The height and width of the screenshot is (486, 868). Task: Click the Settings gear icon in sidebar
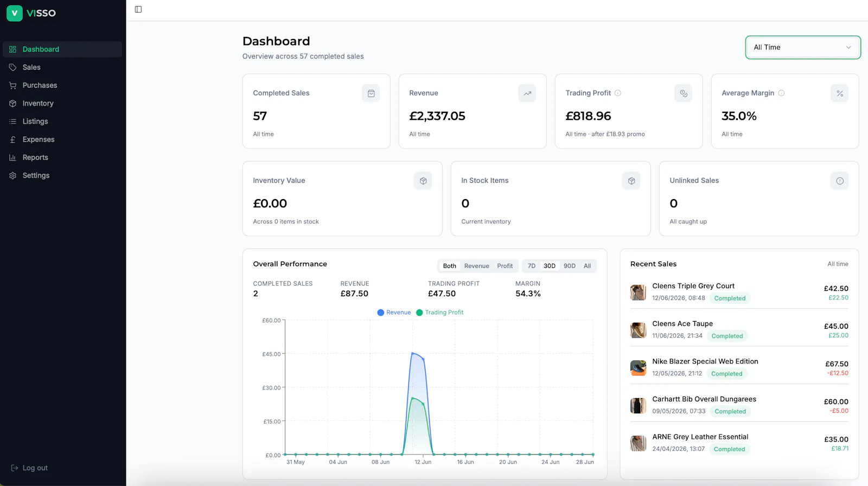(12, 176)
